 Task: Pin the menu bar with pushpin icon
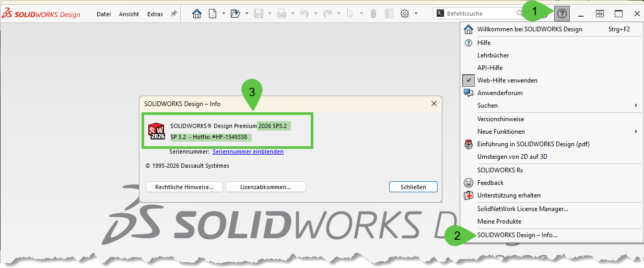174,14
